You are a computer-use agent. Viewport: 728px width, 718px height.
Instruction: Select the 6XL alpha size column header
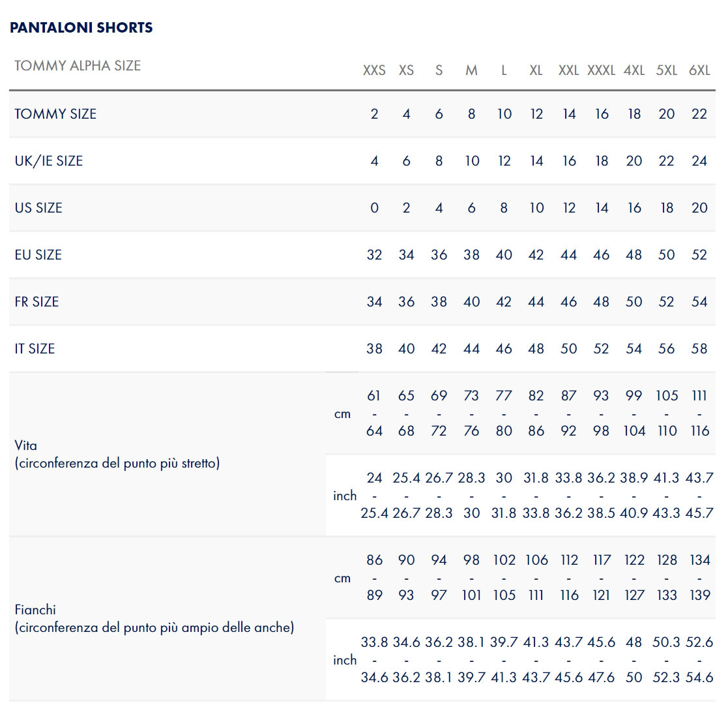(699, 70)
